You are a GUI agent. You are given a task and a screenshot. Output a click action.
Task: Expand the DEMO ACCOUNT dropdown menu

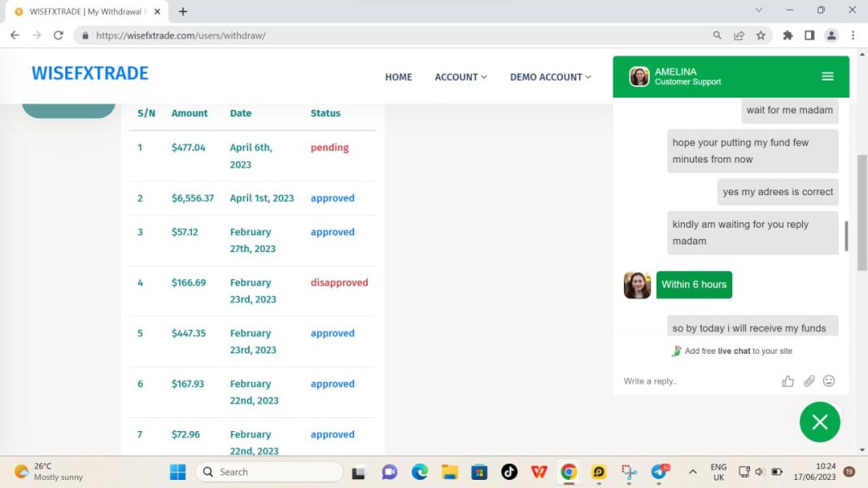[x=550, y=77]
